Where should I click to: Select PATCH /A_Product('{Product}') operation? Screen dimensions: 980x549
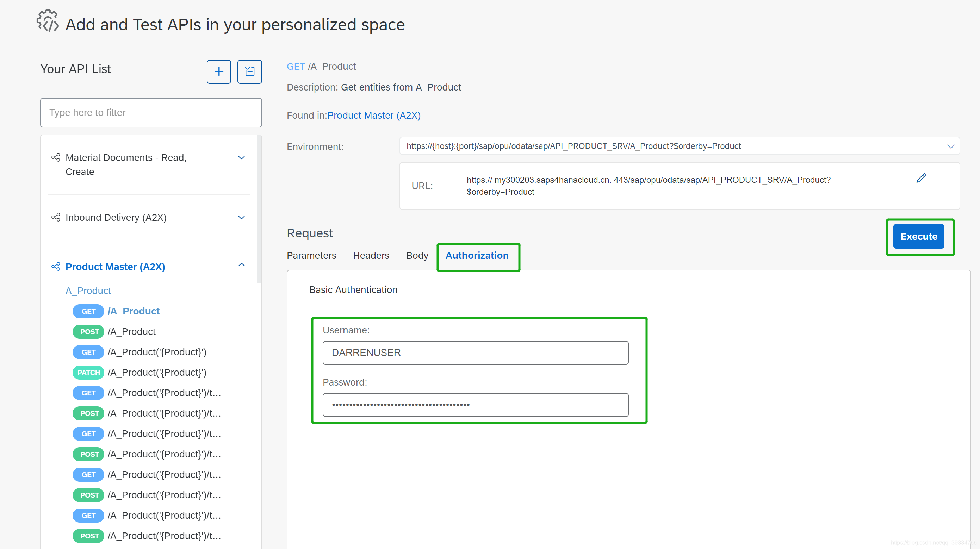tap(157, 372)
